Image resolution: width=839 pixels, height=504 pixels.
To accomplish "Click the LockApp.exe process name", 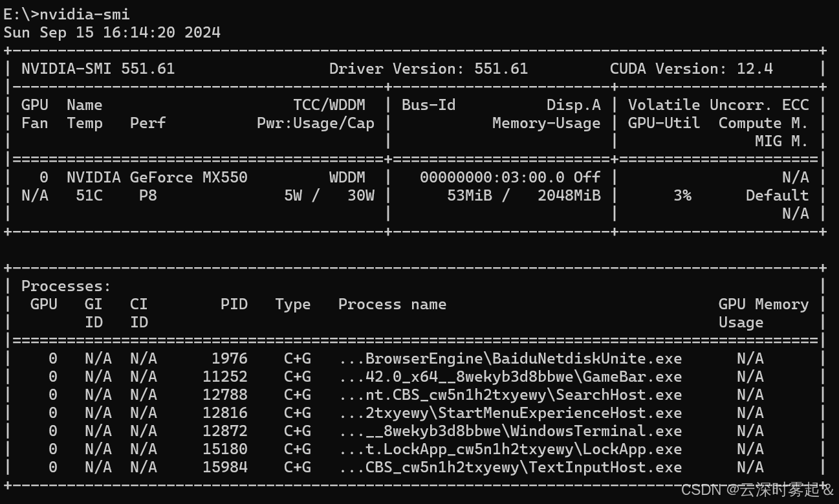I will (x=510, y=449).
